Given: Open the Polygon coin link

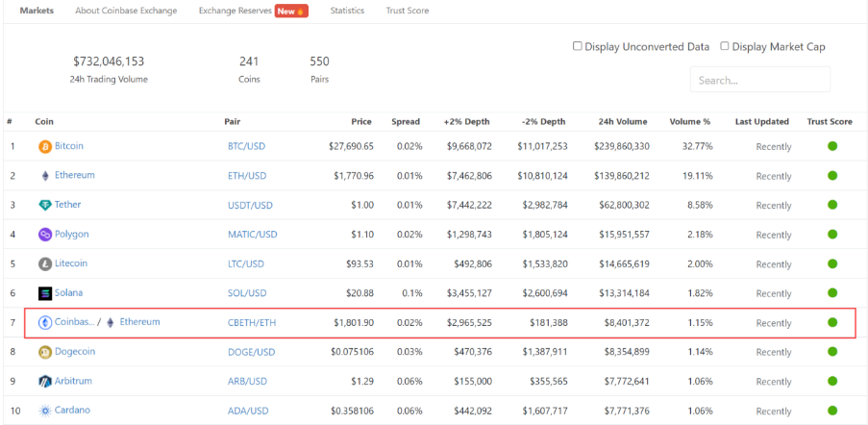Looking at the screenshot, I should pyautogui.click(x=71, y=234).
